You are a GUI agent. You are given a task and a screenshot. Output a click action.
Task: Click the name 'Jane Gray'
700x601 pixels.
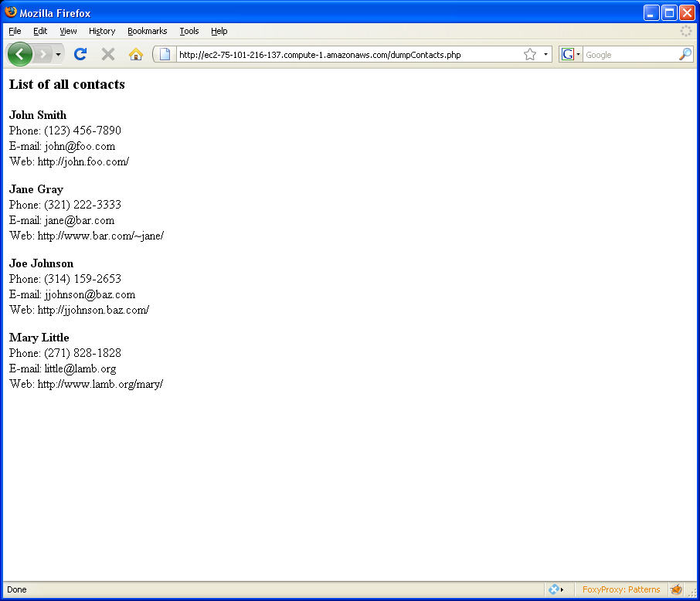(x=36, y=188)
